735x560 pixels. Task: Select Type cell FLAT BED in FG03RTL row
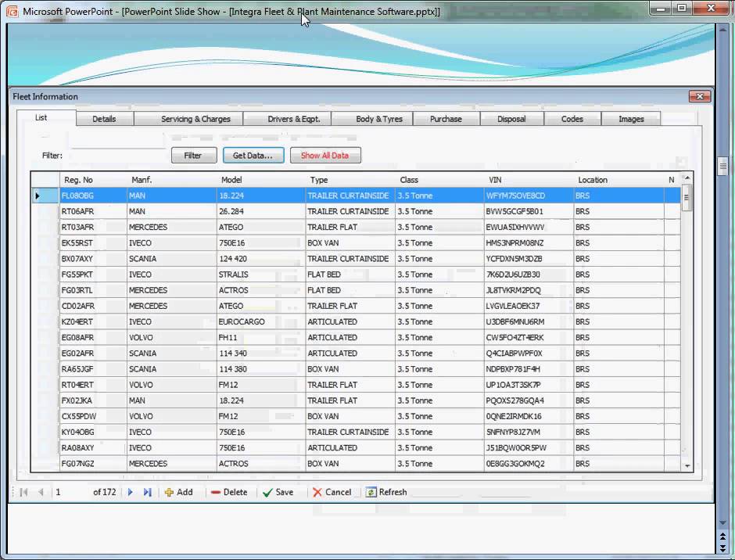click(x=350, y=290)
